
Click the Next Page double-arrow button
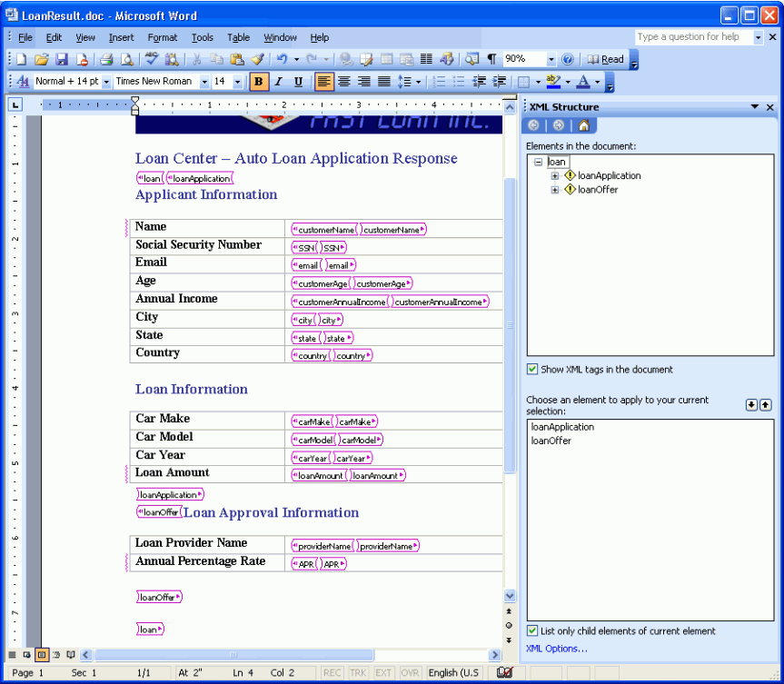coord(509,640)
